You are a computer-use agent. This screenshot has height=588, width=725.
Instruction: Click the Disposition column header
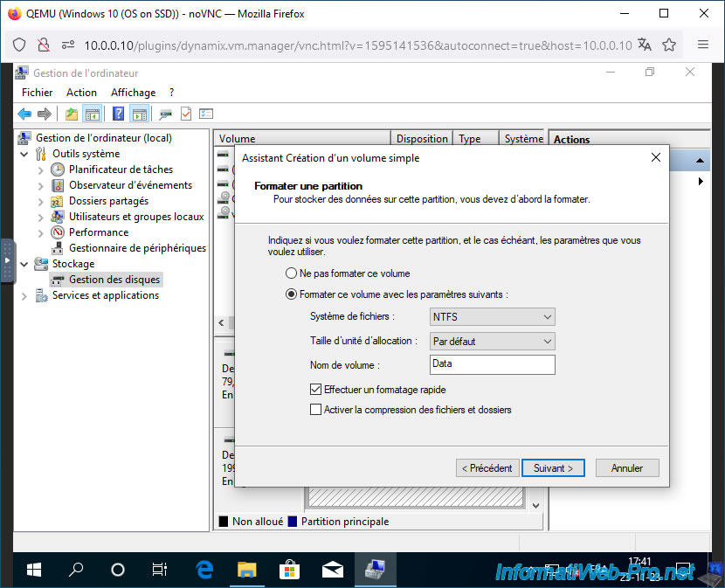[422, 138]
